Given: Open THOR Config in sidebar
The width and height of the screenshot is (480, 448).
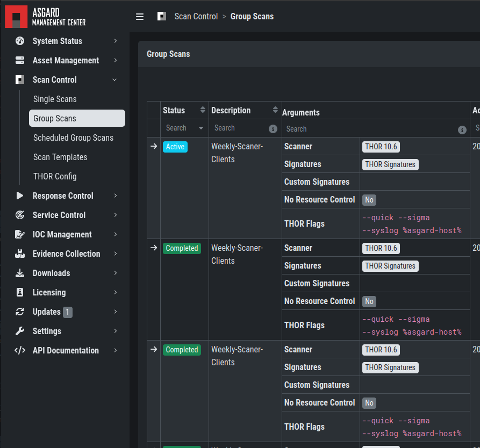Looking at the screenshot, I should coord(55,176).
